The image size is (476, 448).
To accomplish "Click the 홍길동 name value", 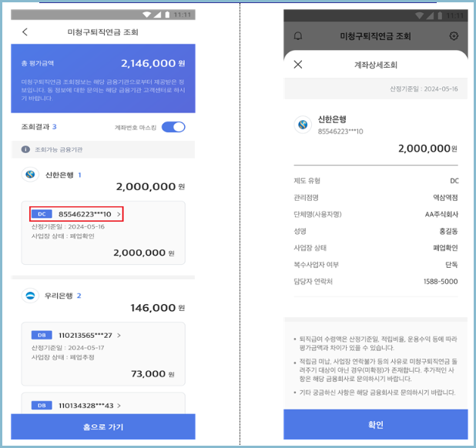I will click(x=448, y=231).
